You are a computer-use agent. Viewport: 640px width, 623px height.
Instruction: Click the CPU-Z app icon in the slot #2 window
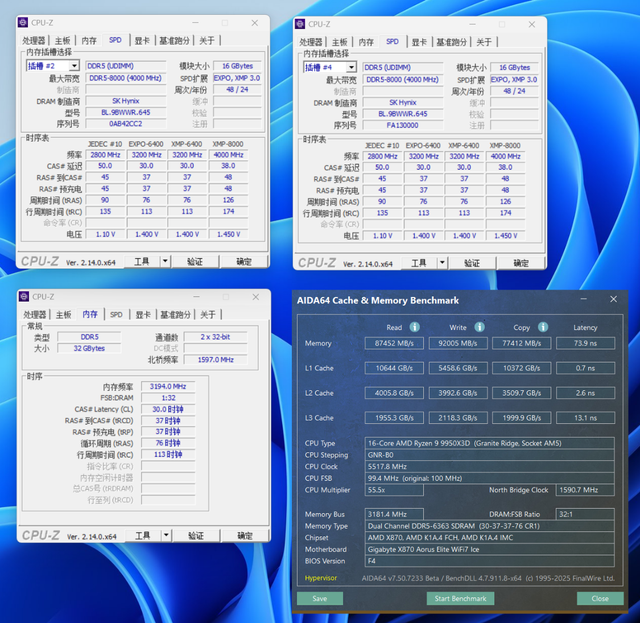click(x=23, y=23)
